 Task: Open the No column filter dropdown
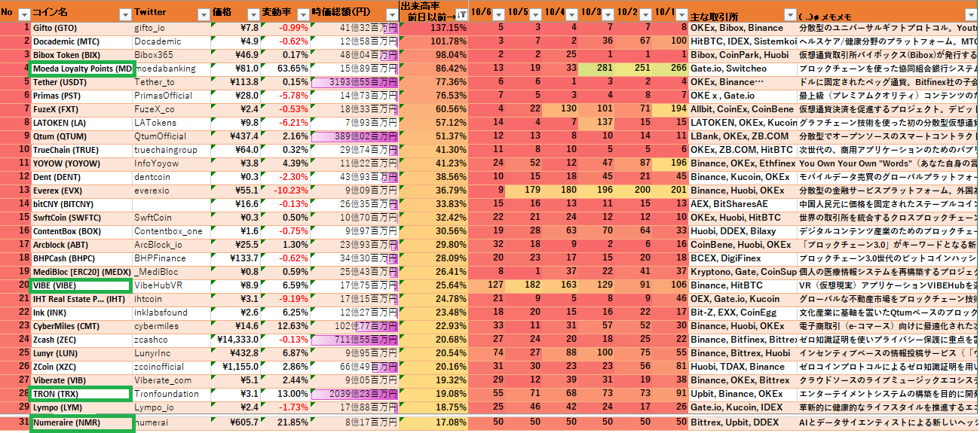tap(23, 14)
